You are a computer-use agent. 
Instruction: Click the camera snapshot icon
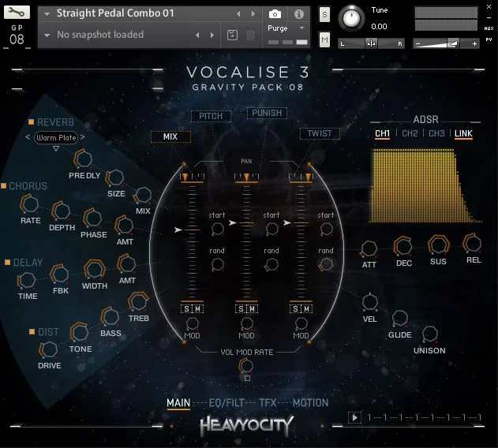(275, 14)
